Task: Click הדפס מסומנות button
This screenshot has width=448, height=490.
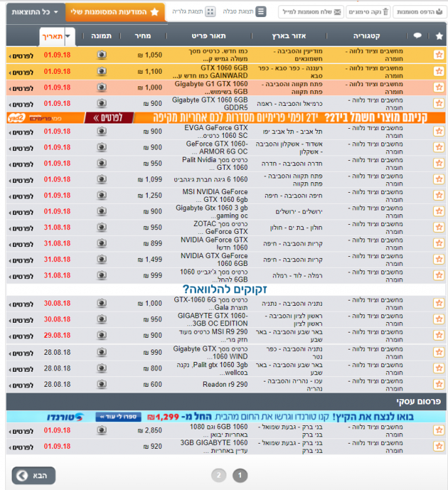Action: (x=419, y=12)
